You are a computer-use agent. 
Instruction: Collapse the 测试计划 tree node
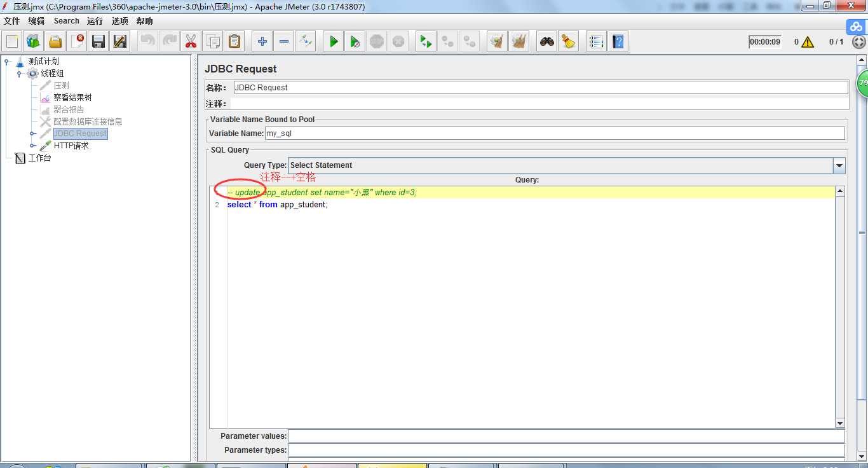[x=8, y=62]
